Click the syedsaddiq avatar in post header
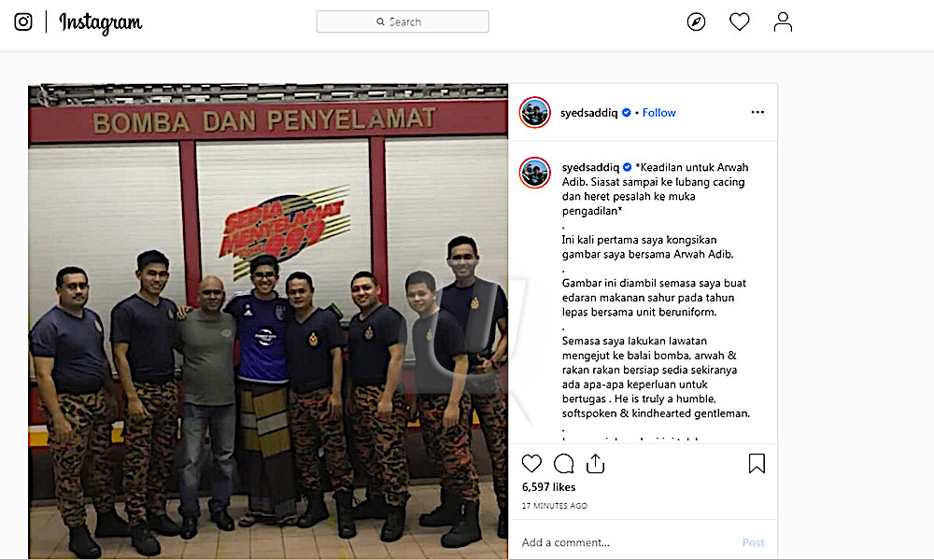The height and width of the screenshot is (560, 934). pyautogui.click(x=534, y=112)
